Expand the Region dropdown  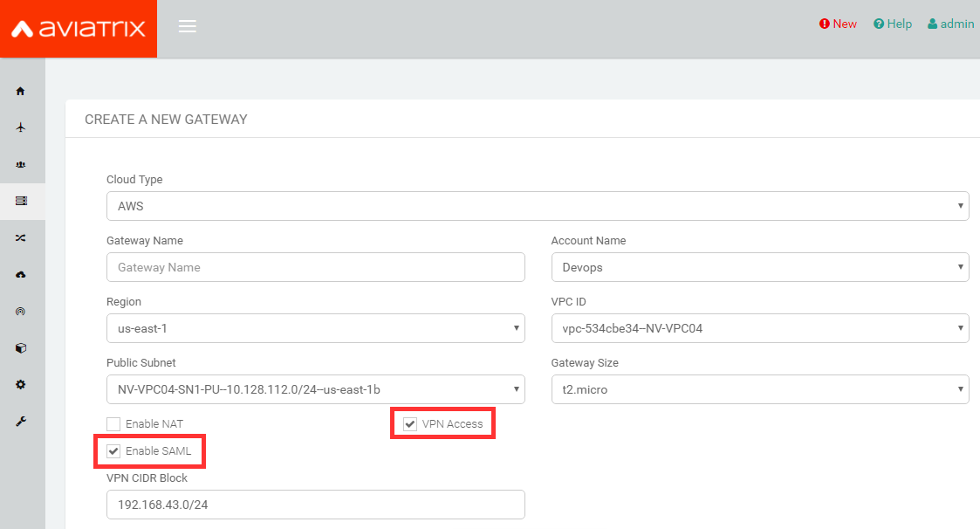[315, 329]
